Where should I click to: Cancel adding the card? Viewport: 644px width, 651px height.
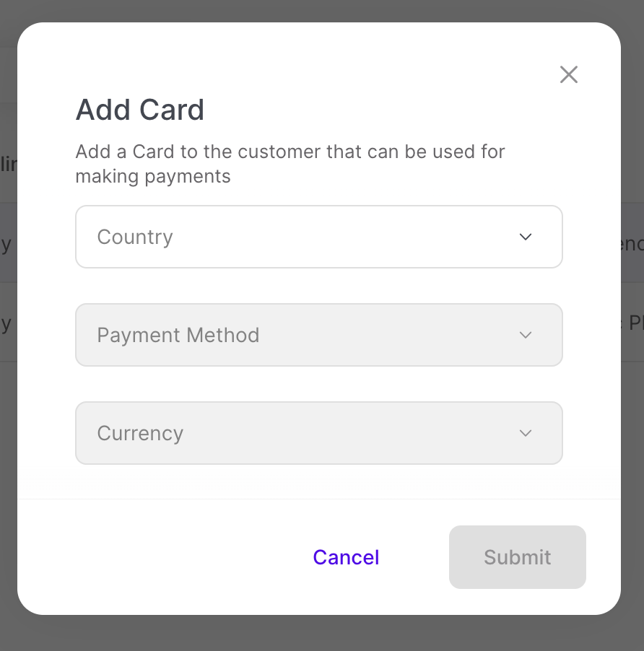(x=346, y=557)
